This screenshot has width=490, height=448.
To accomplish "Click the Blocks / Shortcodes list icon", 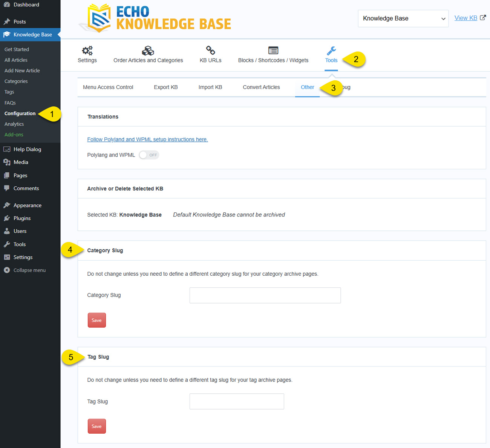I will pyautogui.click(x=273, y=51).
